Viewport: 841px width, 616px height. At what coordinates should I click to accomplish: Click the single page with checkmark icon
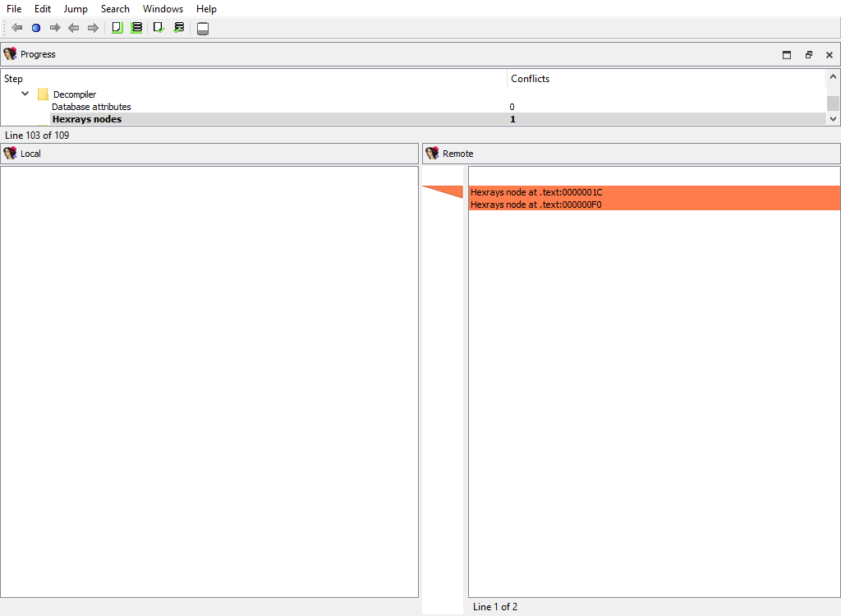(x=159, y=28)
